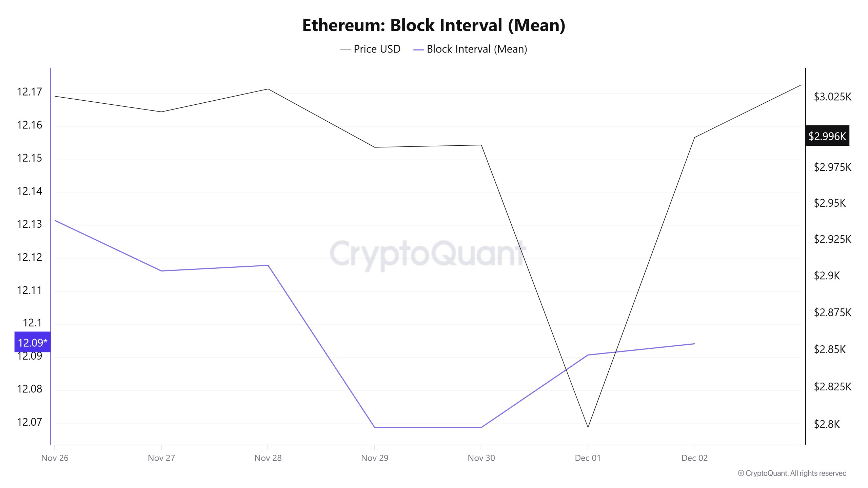This screenshot has width=868, height=488.
Task: Select the Nov 28 date label
Action: pos(268,458)
